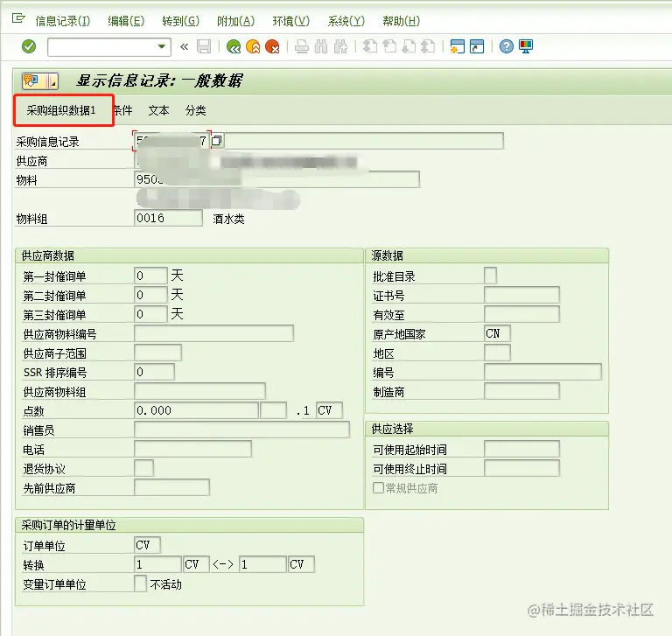Click the 证书号 input field
The image size is (672, 636).
[521, 295]
